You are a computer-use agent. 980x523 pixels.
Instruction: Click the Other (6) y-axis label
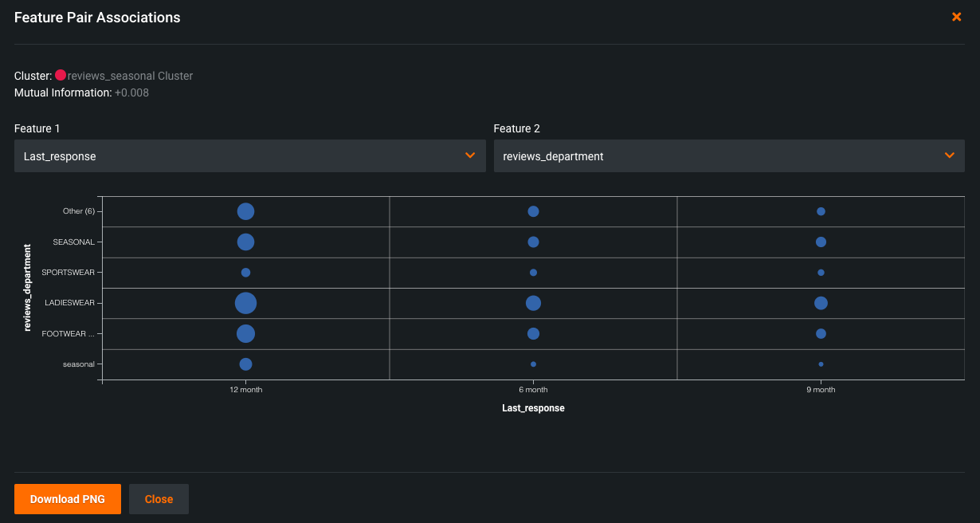pos(78,211)
